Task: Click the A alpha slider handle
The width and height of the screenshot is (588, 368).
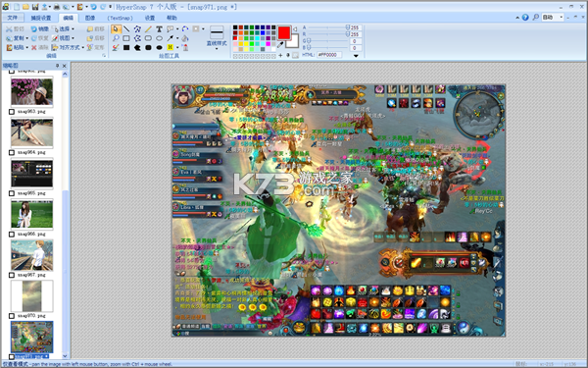Action: point(348,27)
